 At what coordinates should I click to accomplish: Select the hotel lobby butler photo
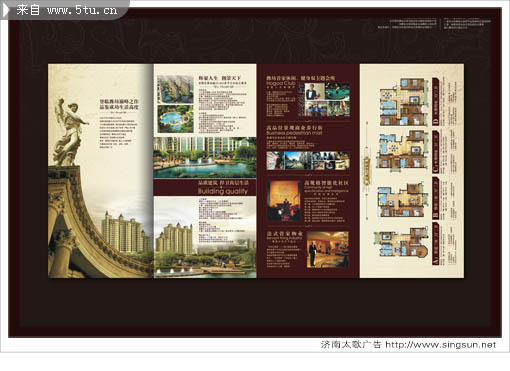click(x=327, y=250)
